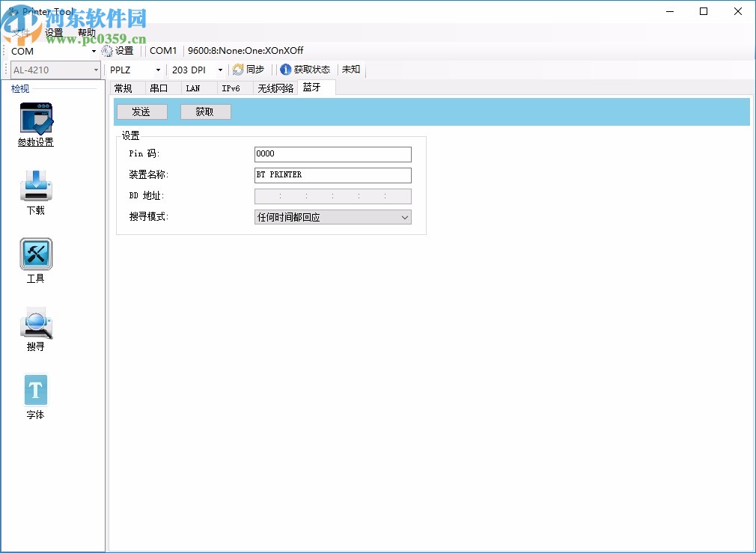Viewport: 756px width, 553px height.
Task: Open the 203 DPI resolution dropdown
Action: pyautogui.click(x=219, y=69)
